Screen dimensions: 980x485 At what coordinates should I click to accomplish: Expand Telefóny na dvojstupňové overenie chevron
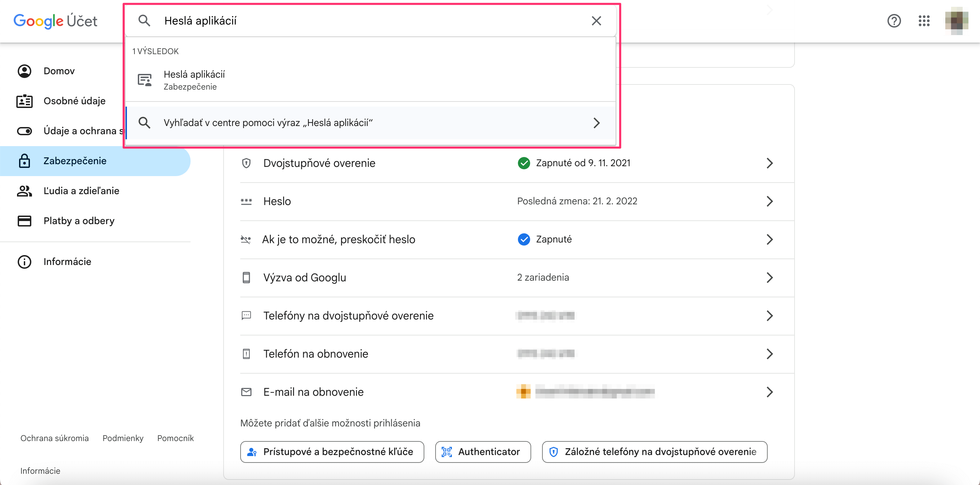(x=769, y=316)
